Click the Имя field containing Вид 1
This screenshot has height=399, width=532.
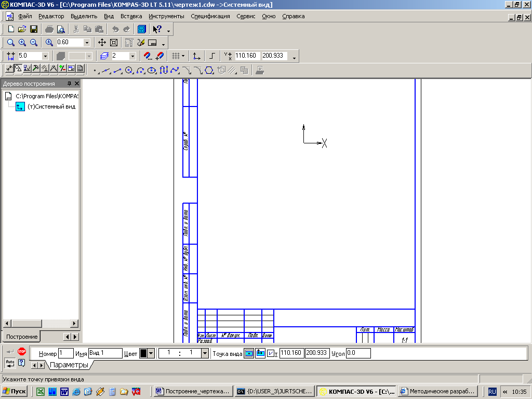[105, 353]
